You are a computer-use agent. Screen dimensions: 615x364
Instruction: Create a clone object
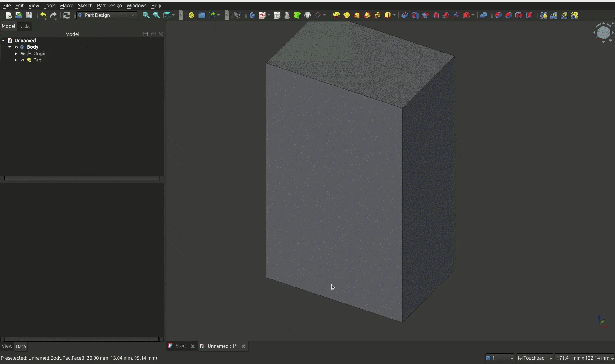[307, 15]
